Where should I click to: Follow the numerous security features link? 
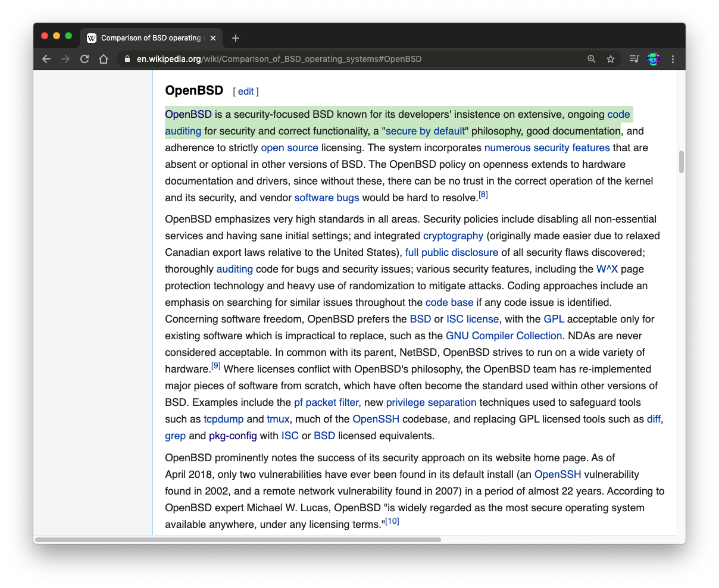click(x=547, y=148)
